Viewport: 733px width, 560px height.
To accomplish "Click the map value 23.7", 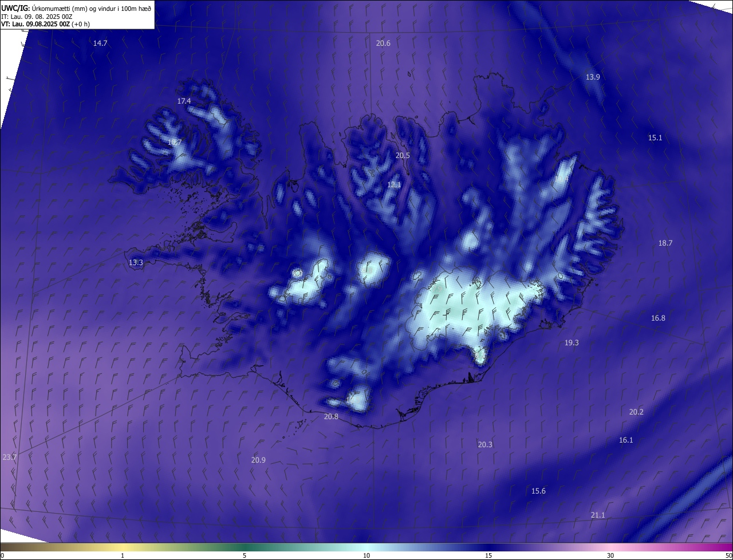I will coord(10,457).
